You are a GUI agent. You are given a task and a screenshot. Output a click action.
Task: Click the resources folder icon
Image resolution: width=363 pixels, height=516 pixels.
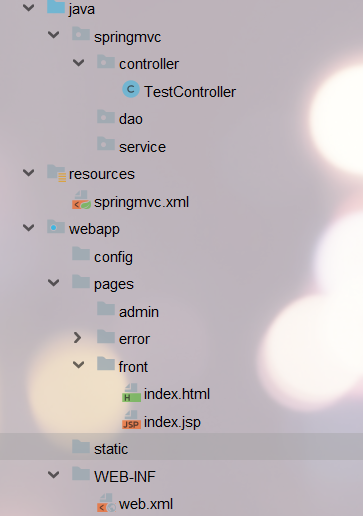(x=57, y=173)
